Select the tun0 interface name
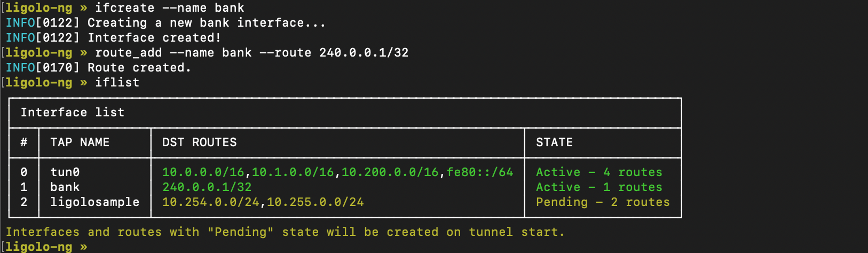Image resolution: width=868 pixels, height=253 pixels. [x=65, y=172]
